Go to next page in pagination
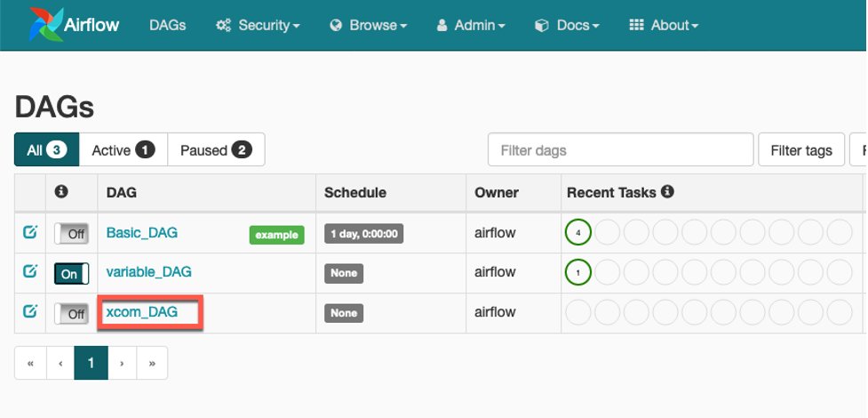Image resolution: width=868 pixels, height=418 pixels. (x=123, y=363)
